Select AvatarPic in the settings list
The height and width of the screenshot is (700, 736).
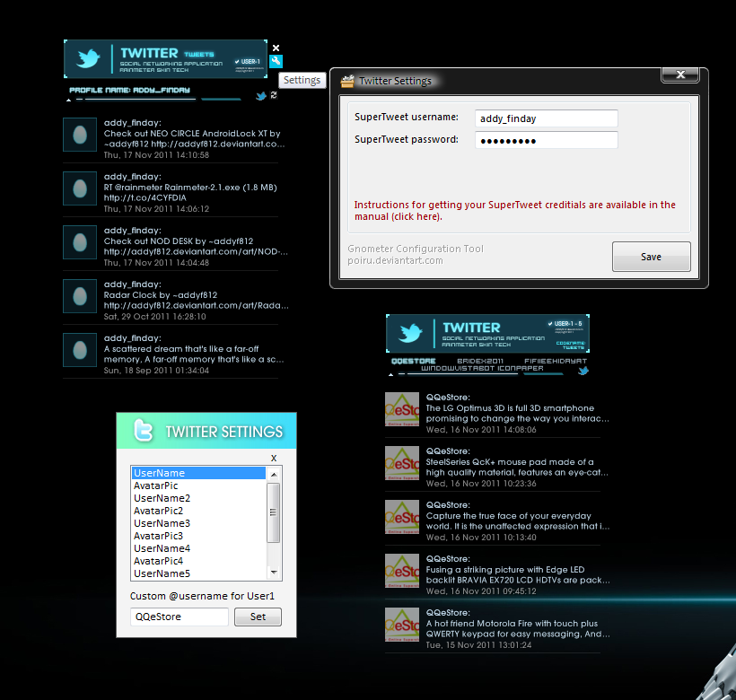pyautogui.click(x=198, y=486)
